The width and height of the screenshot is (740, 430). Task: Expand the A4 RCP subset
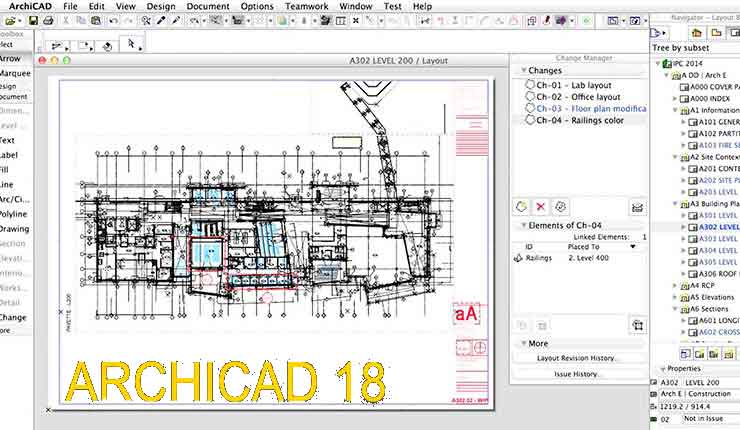click(x=675, y=286)
